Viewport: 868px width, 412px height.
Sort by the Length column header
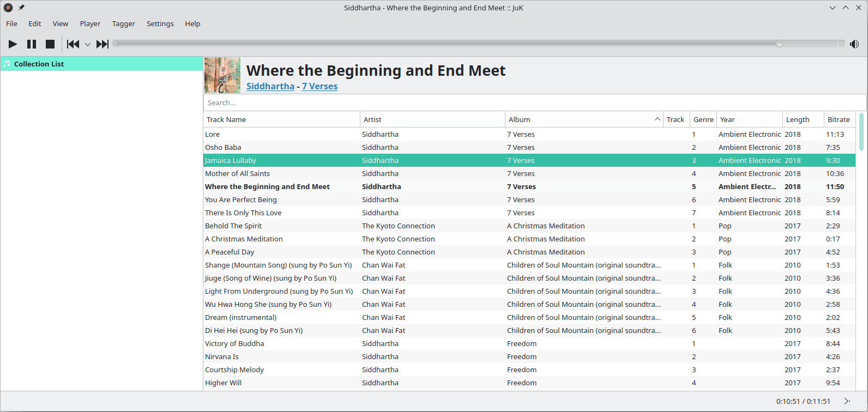[803, 119]
